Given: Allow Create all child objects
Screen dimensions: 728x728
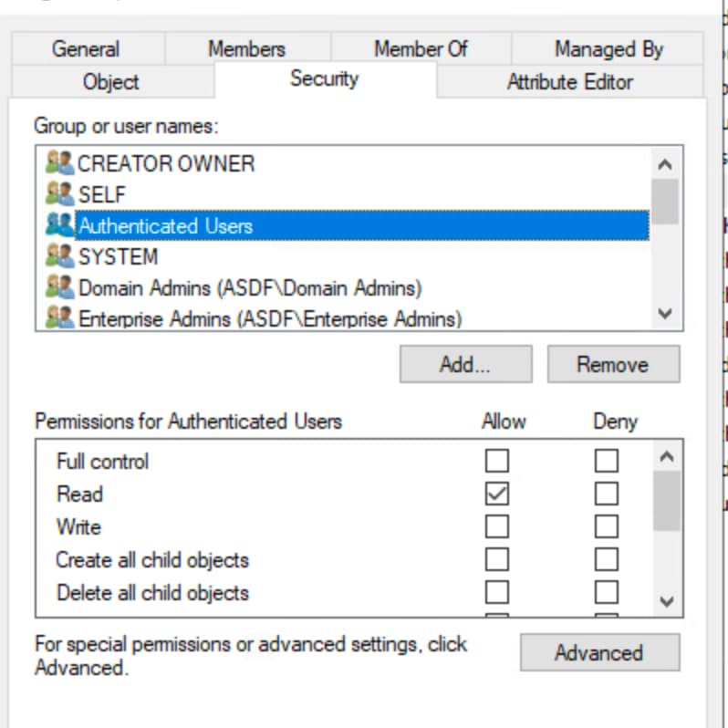Looking at the screenshot, I should (x=497, y=559).
